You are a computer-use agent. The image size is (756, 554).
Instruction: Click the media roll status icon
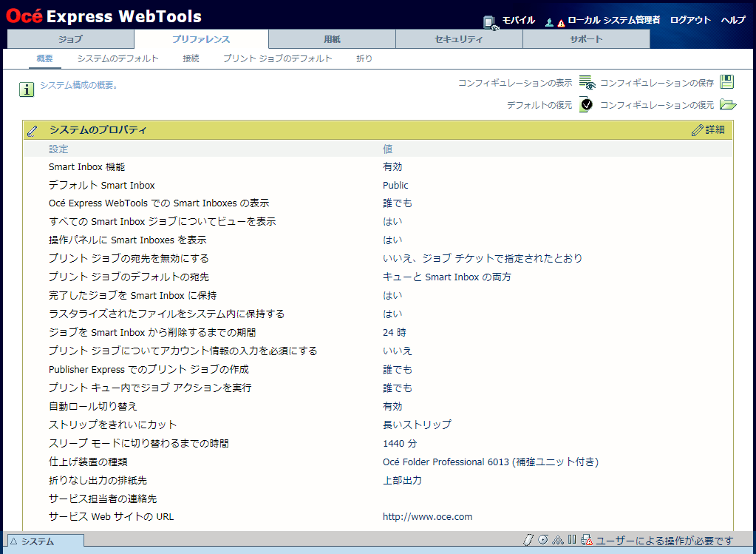543,539
